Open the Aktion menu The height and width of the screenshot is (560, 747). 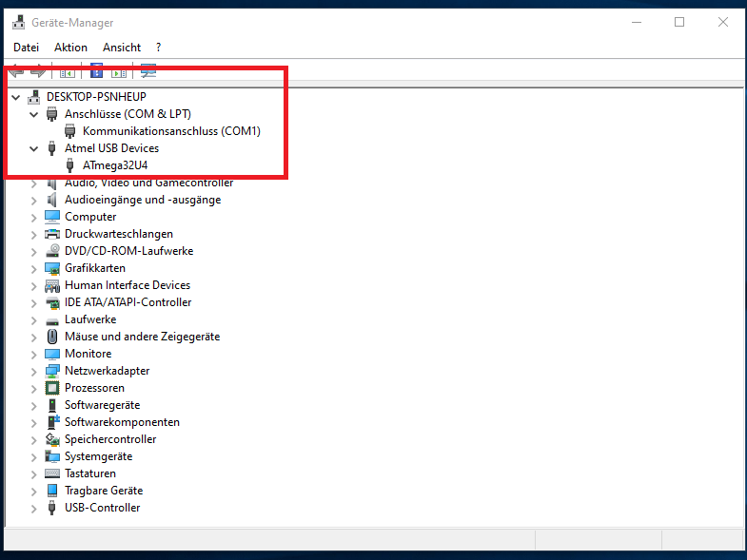point(70,48)
